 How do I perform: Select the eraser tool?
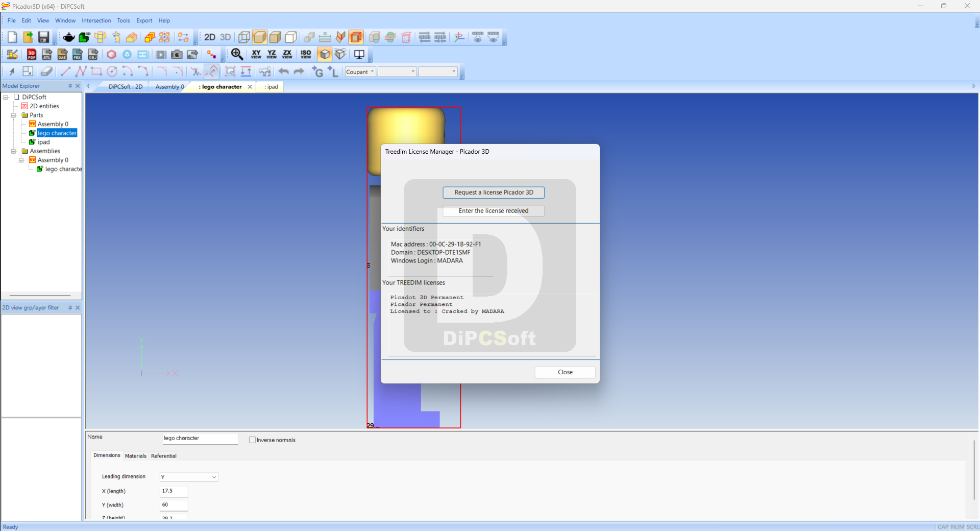click(46, 71)
